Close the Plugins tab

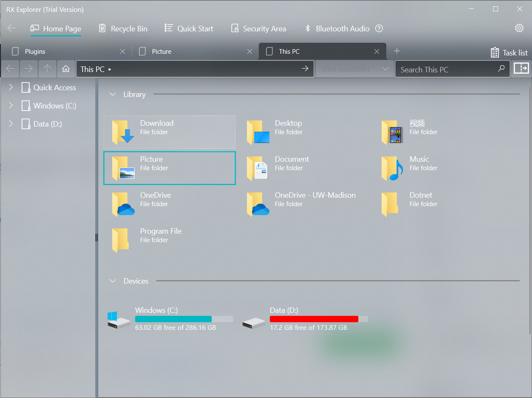122,52
